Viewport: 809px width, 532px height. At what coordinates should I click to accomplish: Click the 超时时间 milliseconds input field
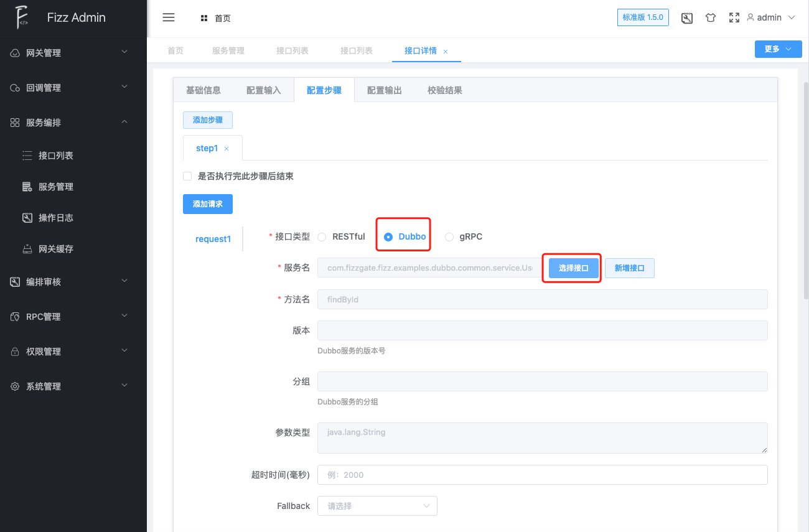[x=541, y=474]
